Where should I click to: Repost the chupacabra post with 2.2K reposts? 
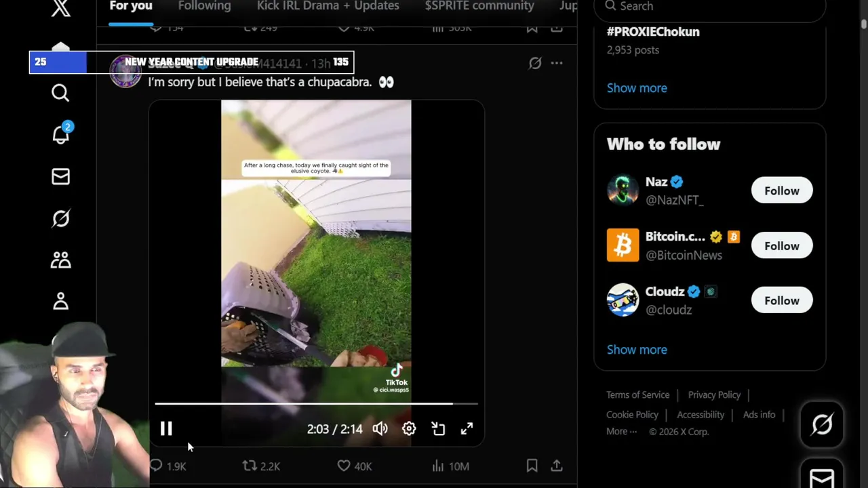pyautogui.click(x=261, y=466)
